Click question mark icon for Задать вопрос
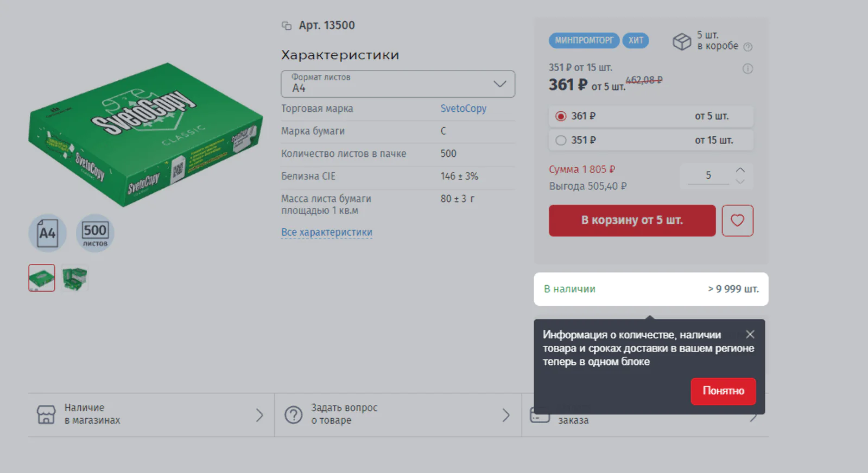868x473 pixels. click(294, 415)
